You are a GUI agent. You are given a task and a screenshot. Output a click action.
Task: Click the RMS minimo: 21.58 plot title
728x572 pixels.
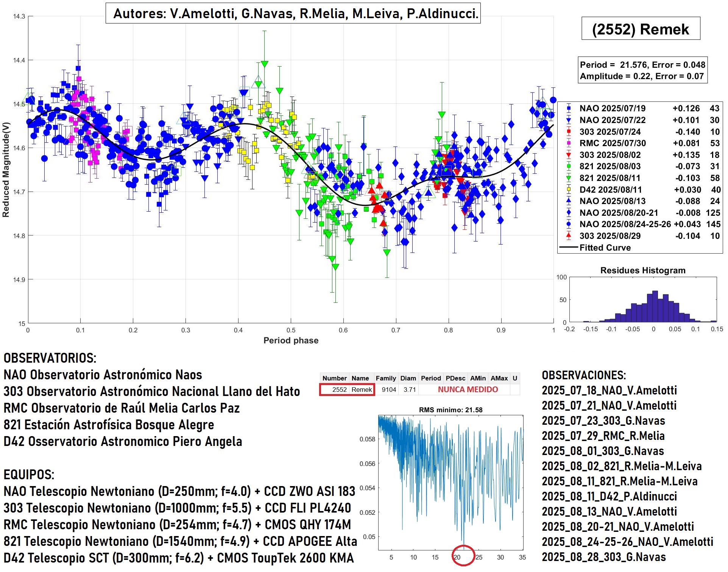point(451,410)
